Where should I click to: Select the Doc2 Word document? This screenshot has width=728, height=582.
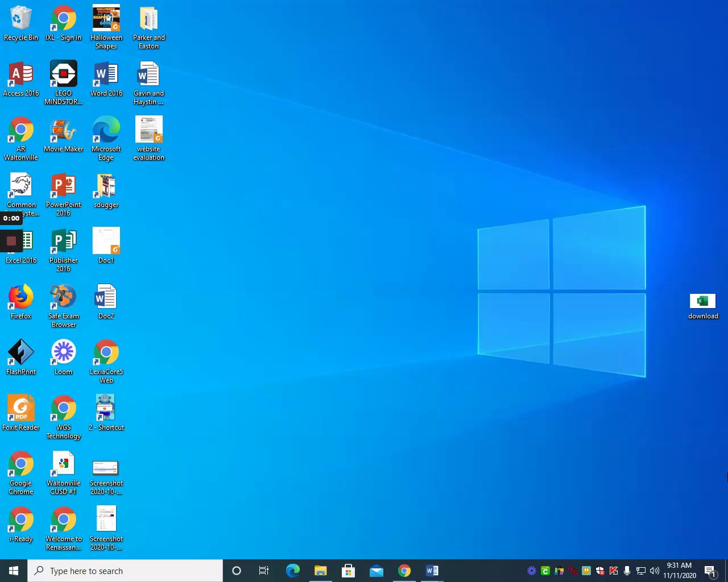point(106,302)
